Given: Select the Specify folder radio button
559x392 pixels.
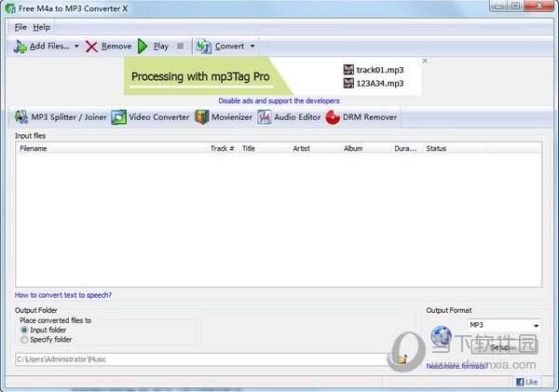Looking at the screenshot, I should coord(24,340).
